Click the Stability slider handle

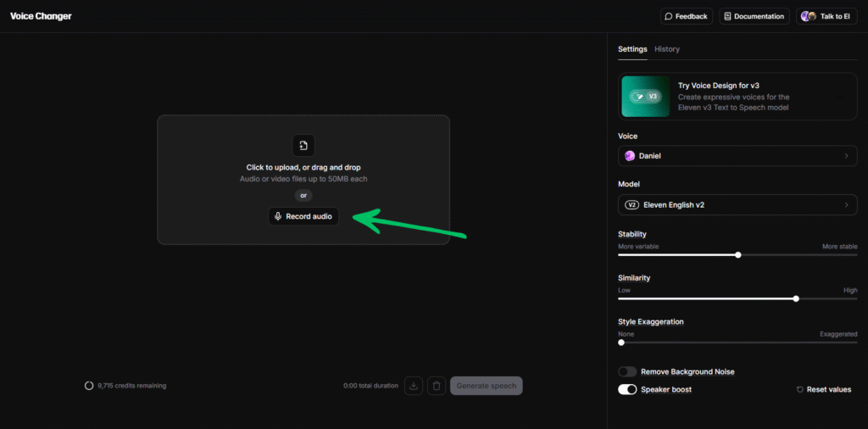coord(738,254)
